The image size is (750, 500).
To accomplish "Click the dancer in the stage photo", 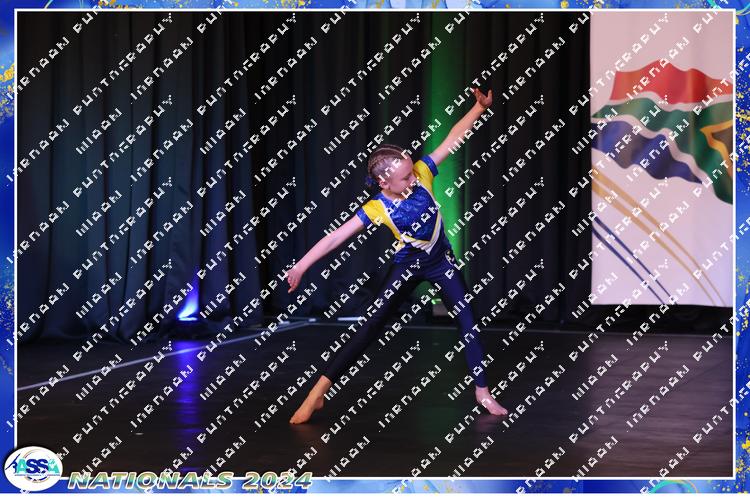I will tap(396, 256).
